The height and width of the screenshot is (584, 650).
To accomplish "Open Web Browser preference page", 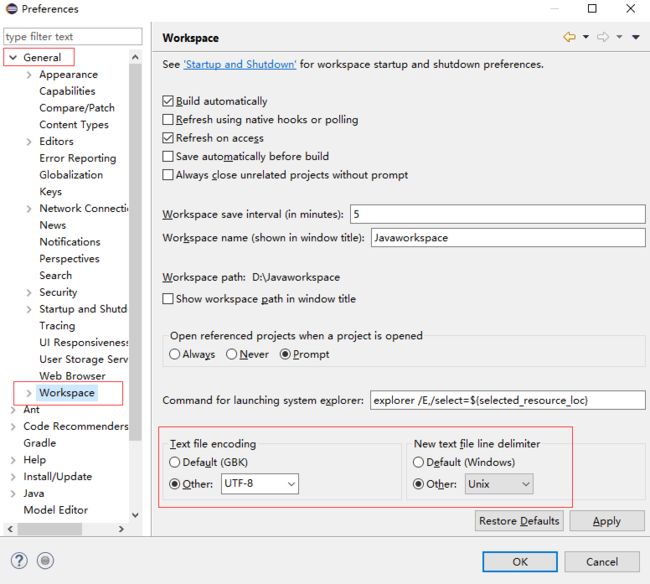I will 72,376.
